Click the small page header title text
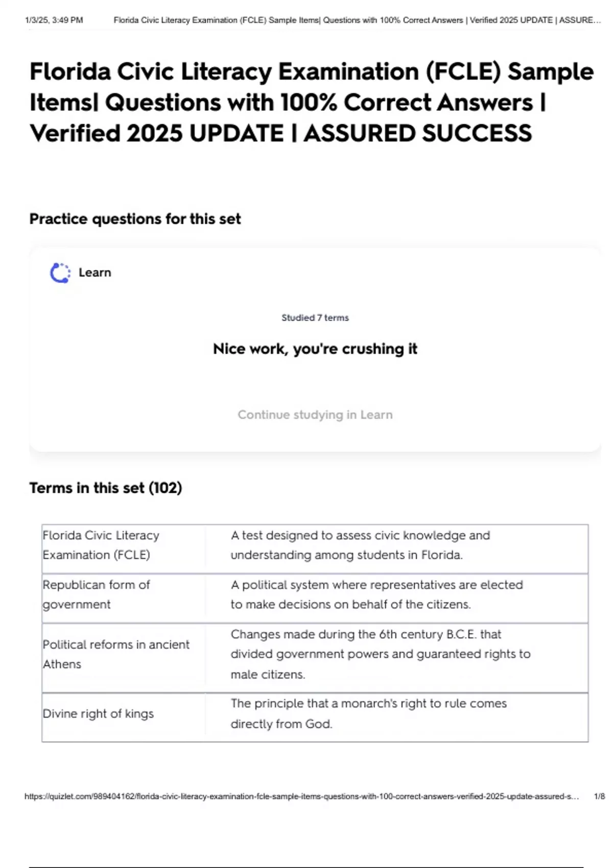This screenshot has height=868, width=613. (357, 20)
